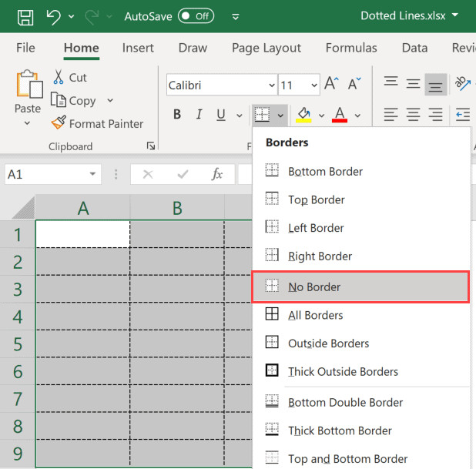Apply Bold formatting
This screenshot has height=469, width=476.
pyautogui.click(x=177, y=115)
